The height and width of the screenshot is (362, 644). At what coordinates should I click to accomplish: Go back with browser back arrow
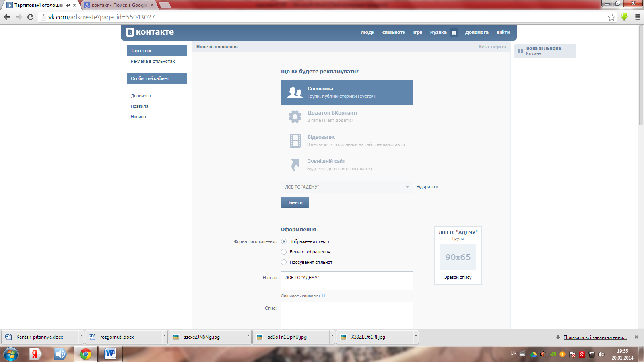point(7,17)
